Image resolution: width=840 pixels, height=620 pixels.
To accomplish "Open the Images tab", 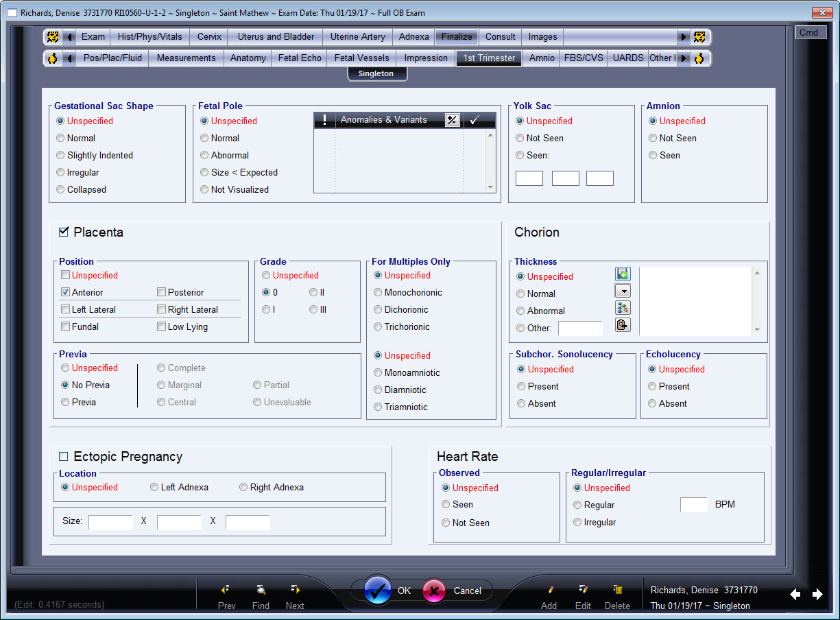I will click(542, 37).
